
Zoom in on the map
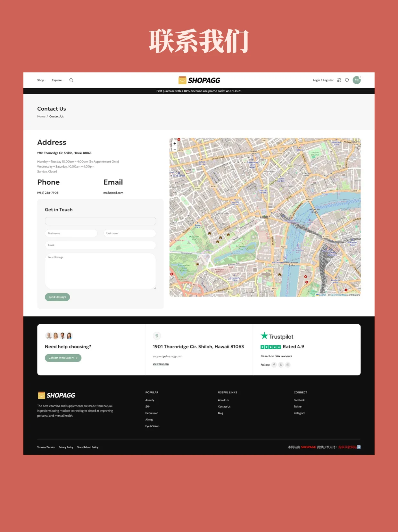pos(175,144)
